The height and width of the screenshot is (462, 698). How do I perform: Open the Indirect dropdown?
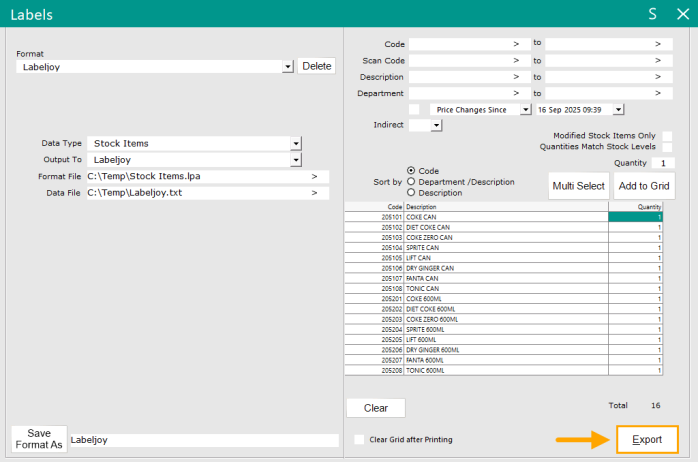[x=437, y=126]
